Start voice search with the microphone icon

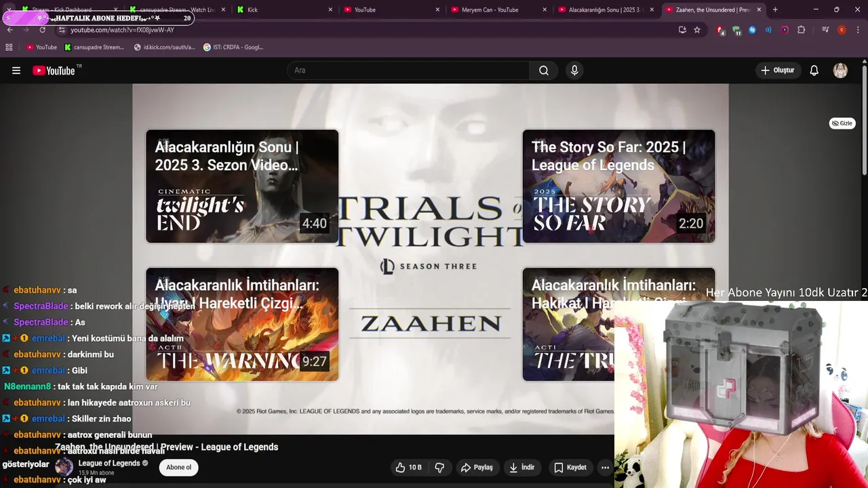point(574,70)
